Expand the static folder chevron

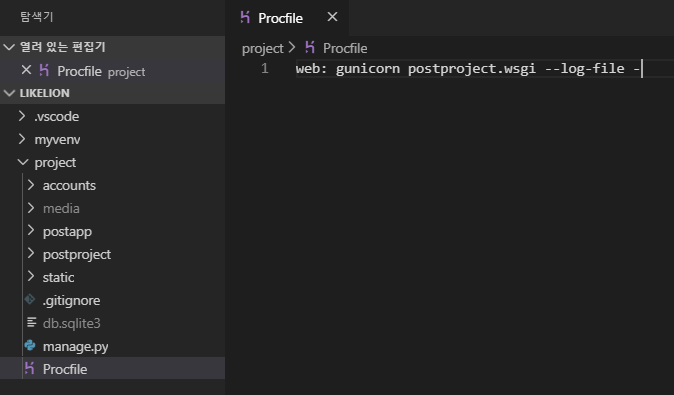click(31, 276)
